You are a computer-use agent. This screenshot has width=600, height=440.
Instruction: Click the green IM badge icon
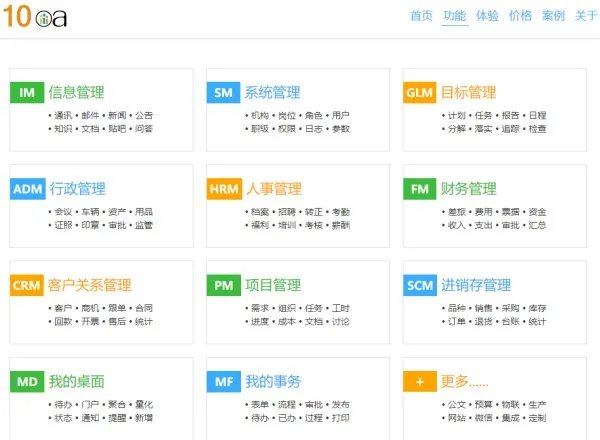[x=26, y=93]
